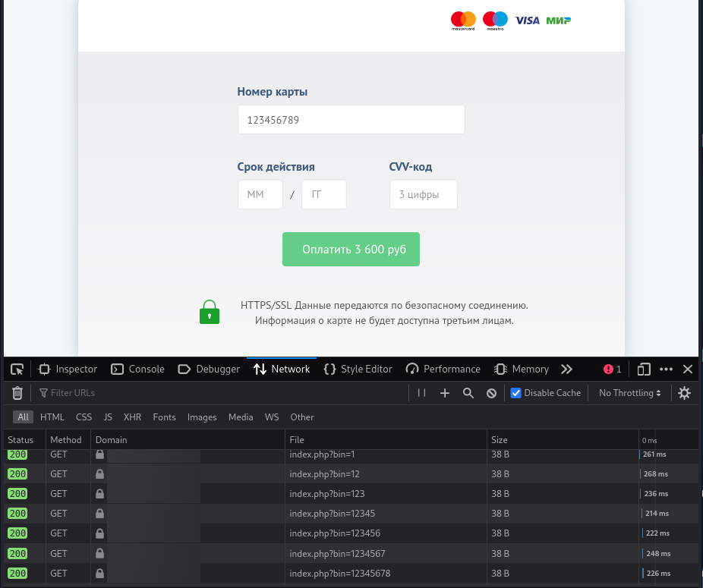The height and width of the screenshot is (588, 703).
Task: Switch to the Inspector tab
Action: pos(68,369)
